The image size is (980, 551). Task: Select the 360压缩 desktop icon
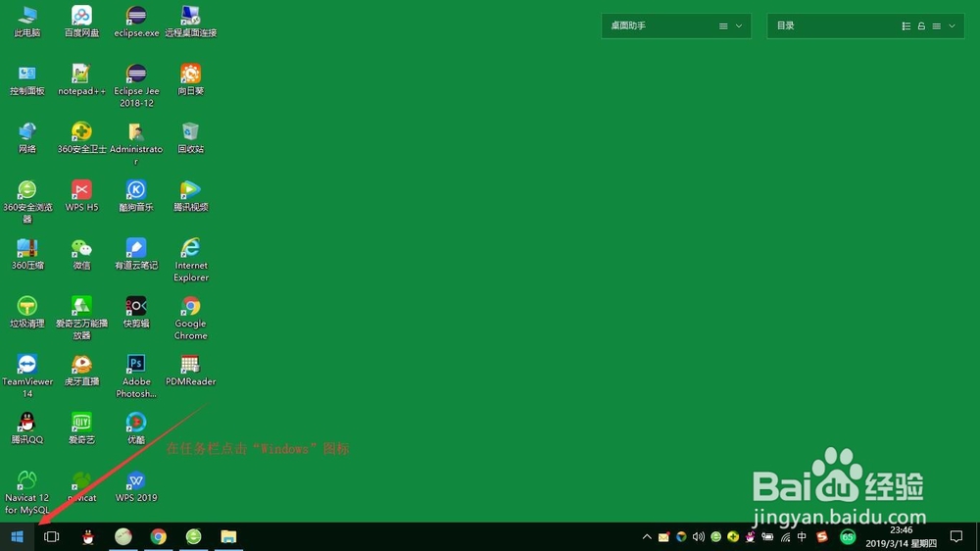point(26,254)
